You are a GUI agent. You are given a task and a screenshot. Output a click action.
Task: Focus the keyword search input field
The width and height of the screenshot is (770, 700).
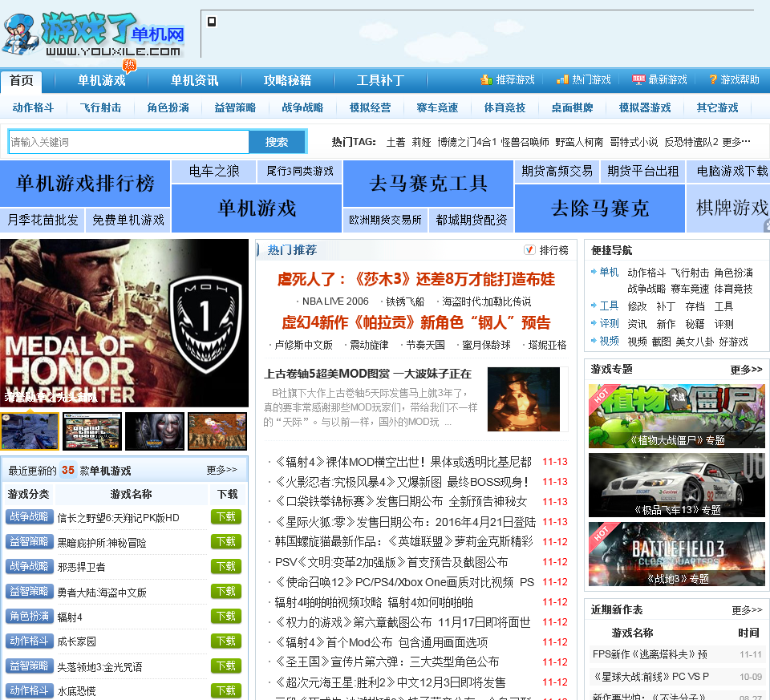coord(128,143)
